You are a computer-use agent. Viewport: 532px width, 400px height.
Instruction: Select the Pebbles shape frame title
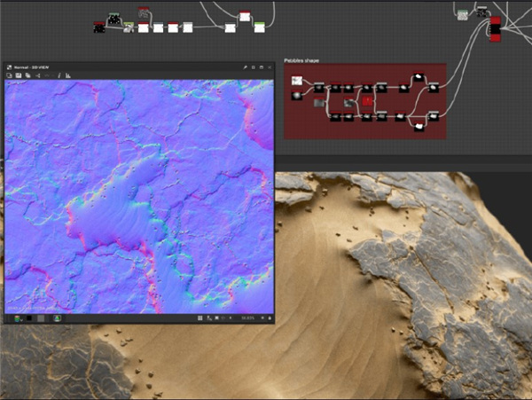coord(301,60)
